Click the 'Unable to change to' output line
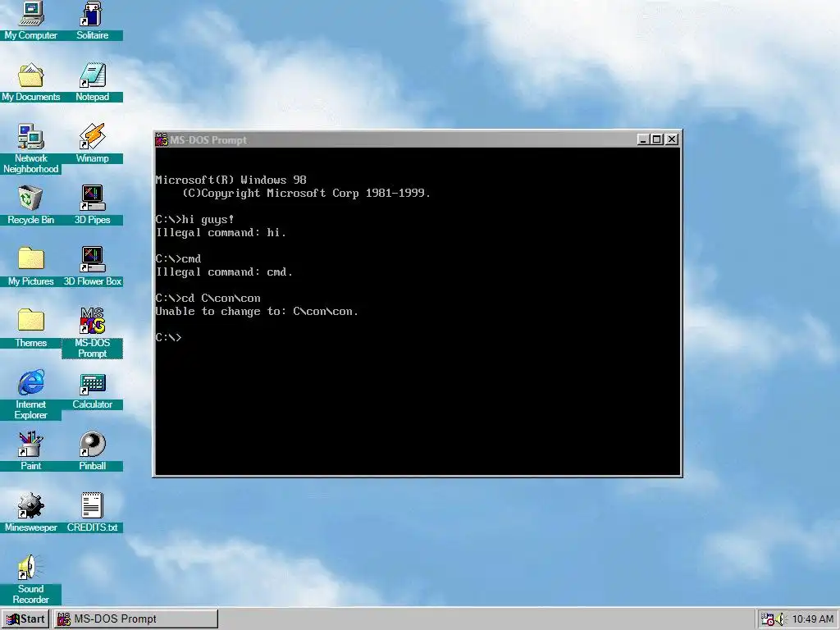Screen dimensions: 840x630 pos(257,311)
